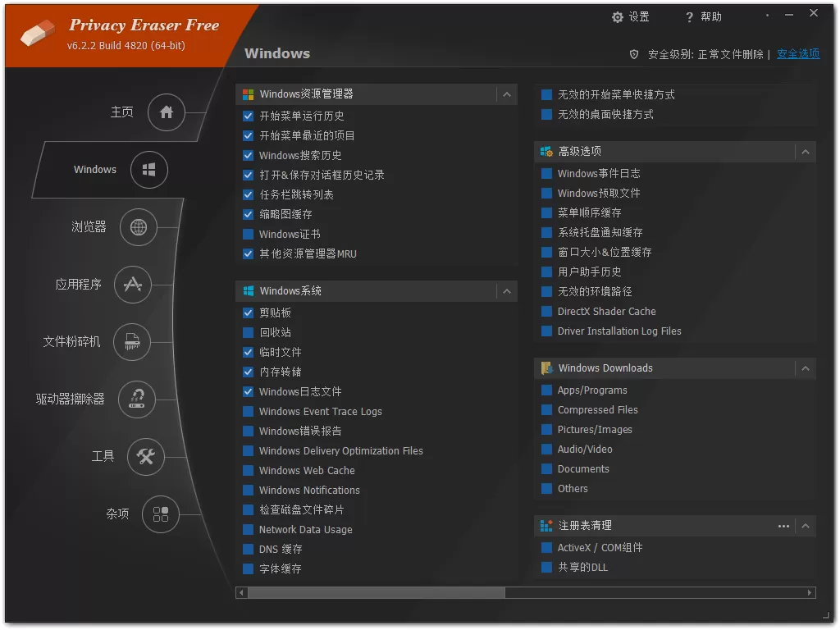
Task: Click the 应用程序 sidebar icon
Action: (132, 285)
